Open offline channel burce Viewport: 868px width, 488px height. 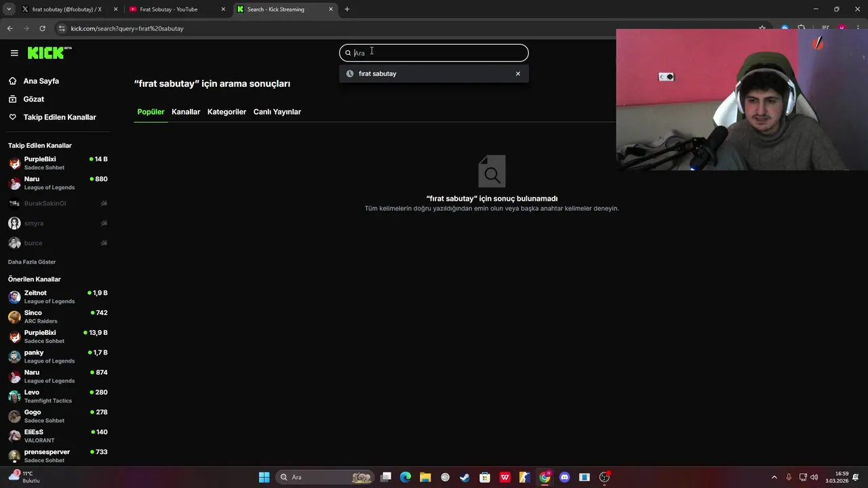click(58, 243)
